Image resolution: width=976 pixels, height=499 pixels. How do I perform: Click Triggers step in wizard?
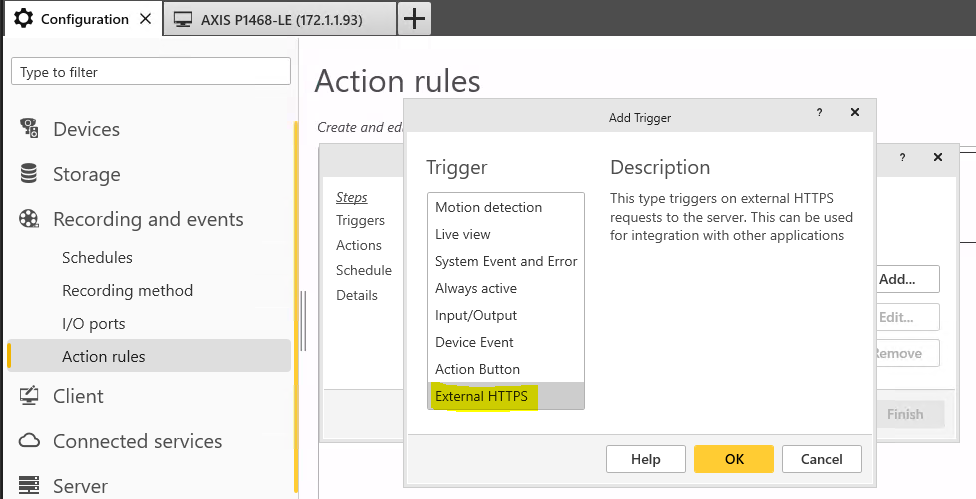(x=360, y=220)
